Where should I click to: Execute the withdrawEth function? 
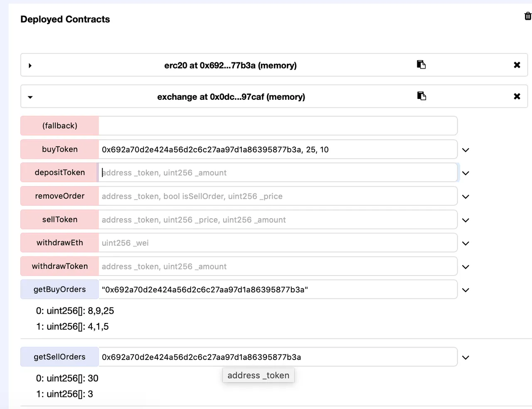(60, 243)
